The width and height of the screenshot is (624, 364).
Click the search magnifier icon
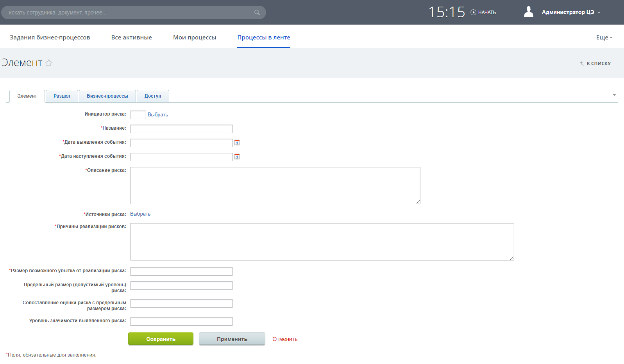(257, 12)
